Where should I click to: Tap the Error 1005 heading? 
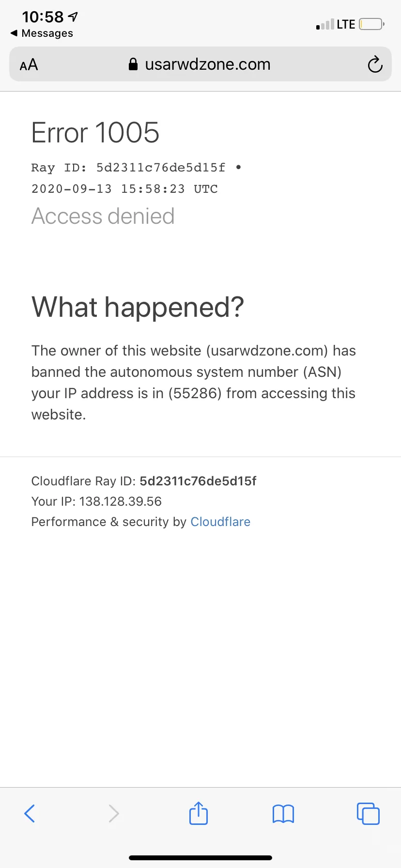click(x=95, y=133)
